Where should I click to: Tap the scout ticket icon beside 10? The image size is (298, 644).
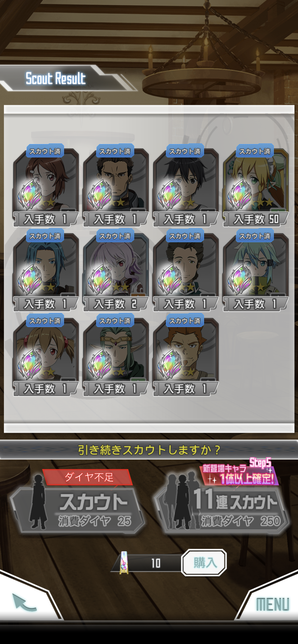[x=124, y=562]
